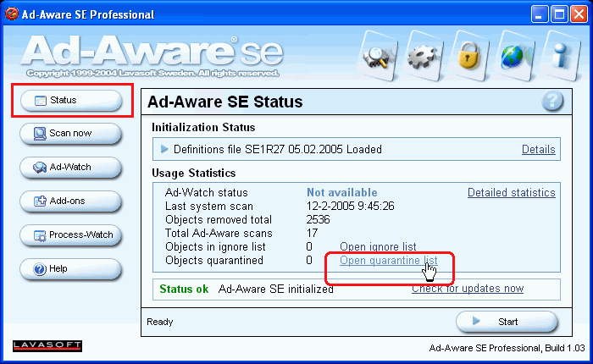593x364 pixels.
Task: Click 'Definitions file SE1R27 05.02.2005 Loaded' text
Action: pyautogui.click(x=278, y=149)
